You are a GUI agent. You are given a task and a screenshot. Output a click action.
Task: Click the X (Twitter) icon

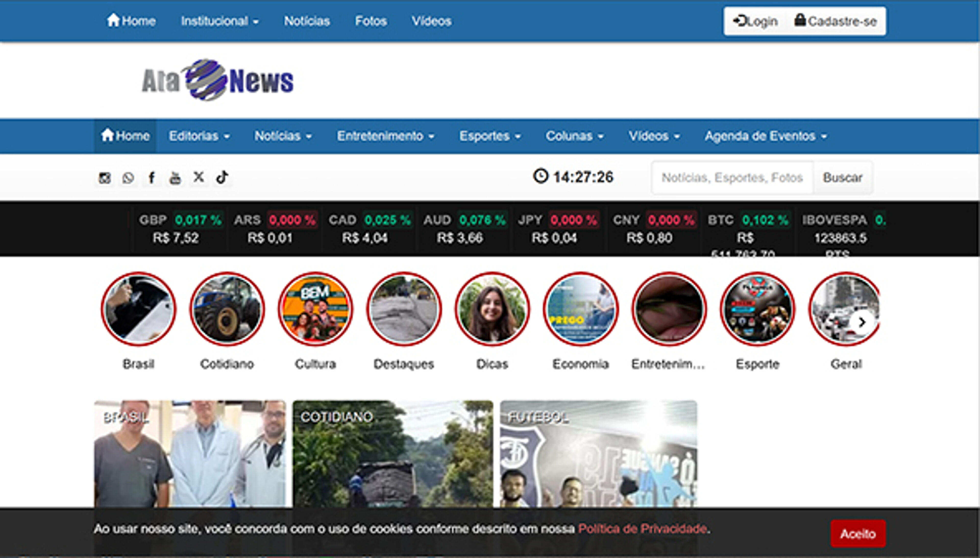pyautogui.click(x=199, y=177)
